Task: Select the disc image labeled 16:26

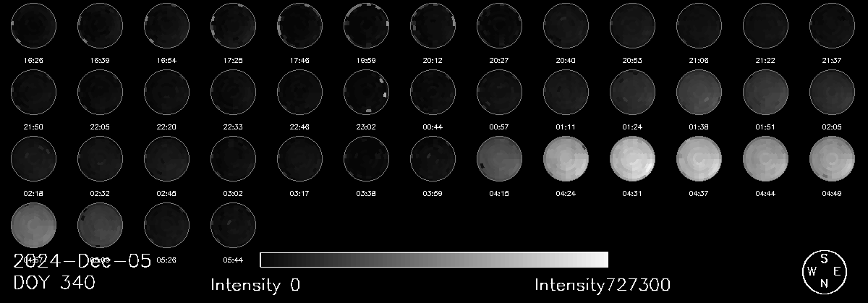Action: [33, 25]
